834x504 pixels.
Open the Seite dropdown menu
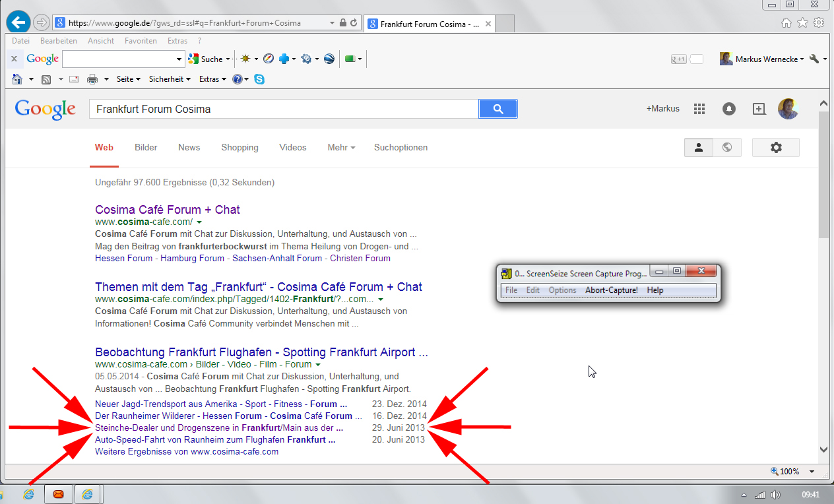[129, 79]
